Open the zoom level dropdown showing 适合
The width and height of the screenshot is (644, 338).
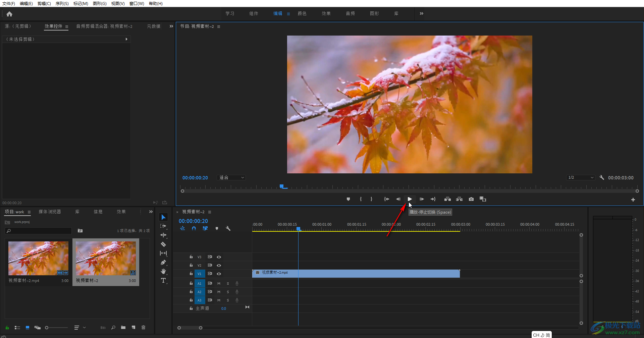(x=231, y=178)
